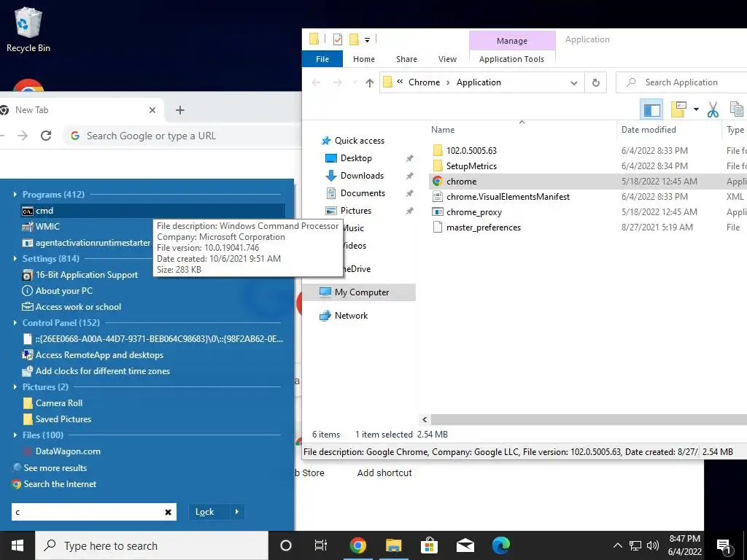Open a new Chrome tab with plus button
The height and width of the screenshot is (560, 747).
click(179, 110)
